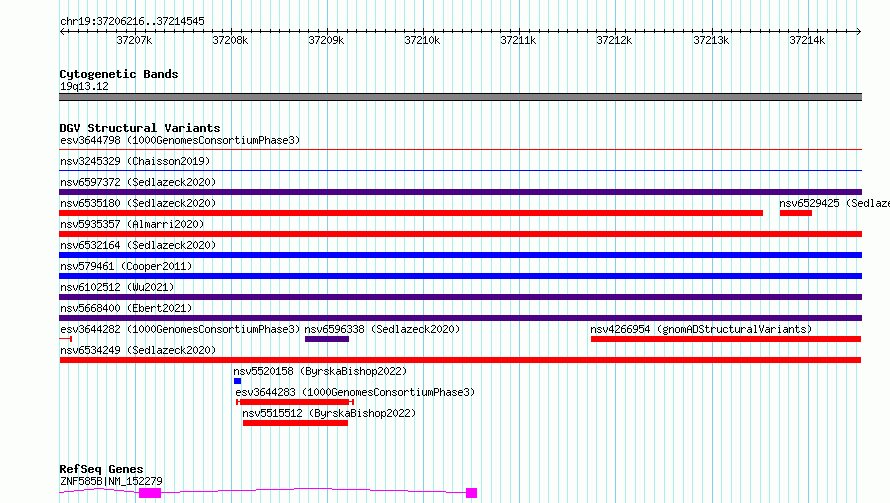This screenshot has width=890, height=503.
Task: Click the esv3644282 short red marker
Action: click(x=66, y=339)
